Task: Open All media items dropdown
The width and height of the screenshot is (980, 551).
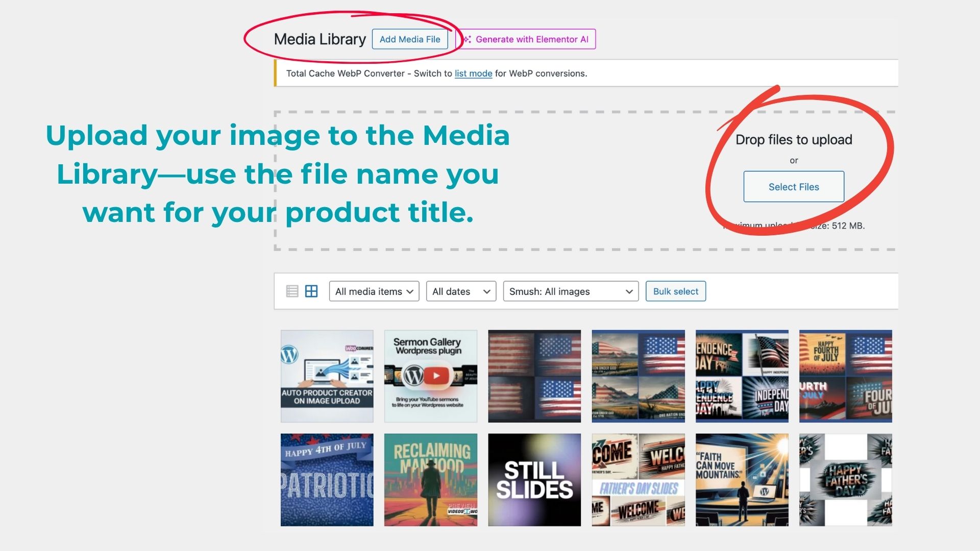Action: (374, 291)
